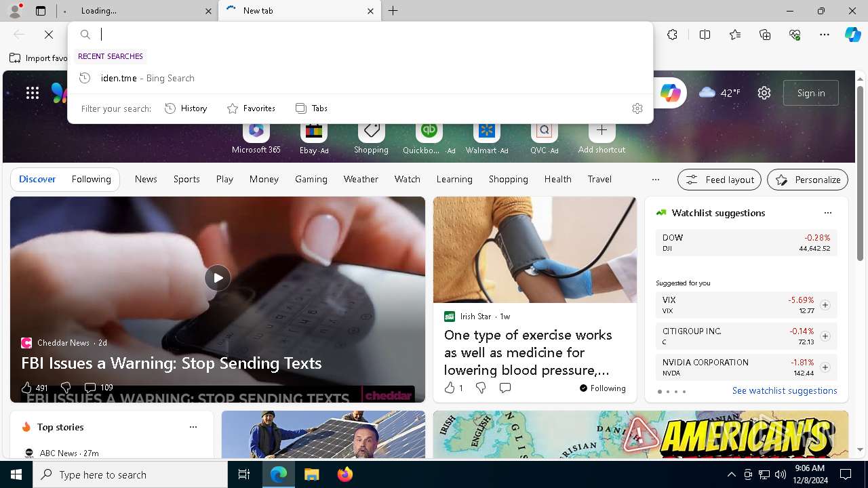
Task: Add a new browser tab
Action: click(x=393, y=11)
